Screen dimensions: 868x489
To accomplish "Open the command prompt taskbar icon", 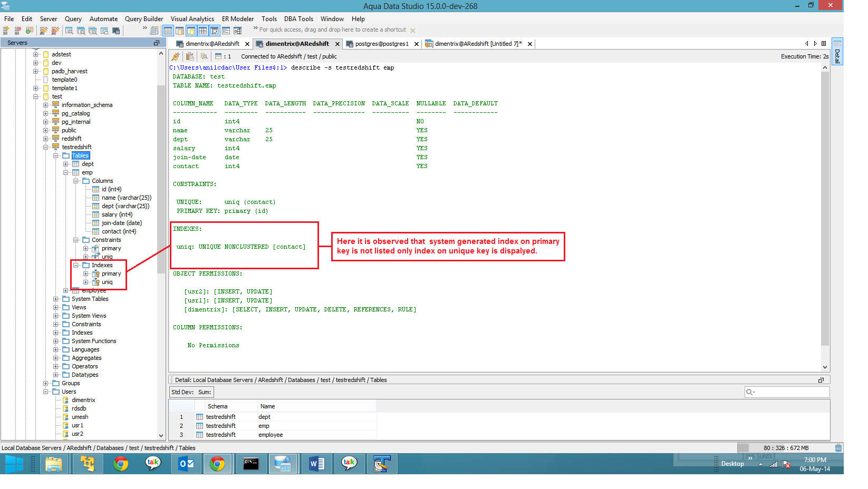I will 251,464.
